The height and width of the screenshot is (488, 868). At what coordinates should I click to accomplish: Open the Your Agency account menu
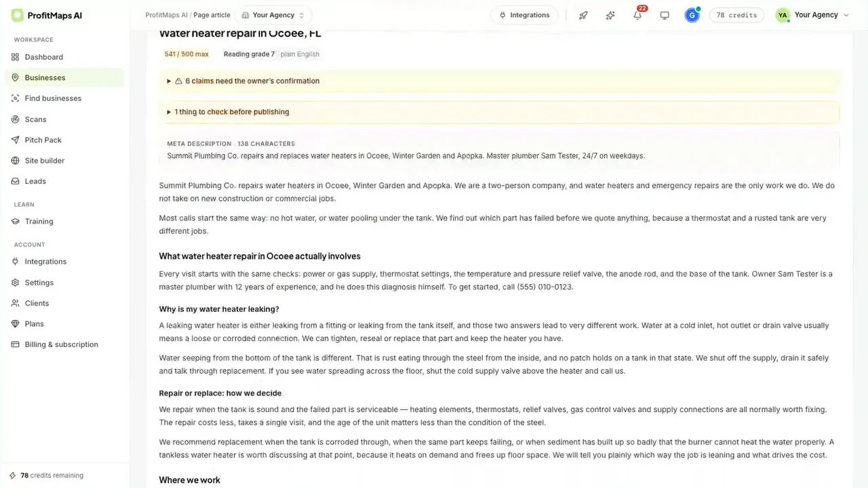[812, 15]
